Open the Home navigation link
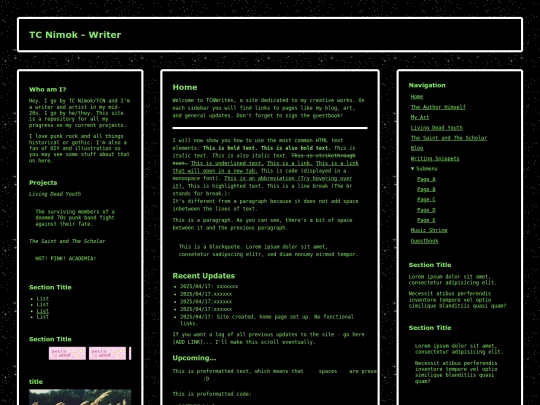Viewport: 540px width, 405px height. [x=417, y=97]
